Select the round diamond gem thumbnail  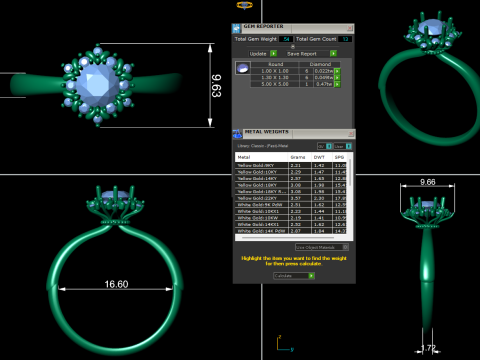(243, 68)
